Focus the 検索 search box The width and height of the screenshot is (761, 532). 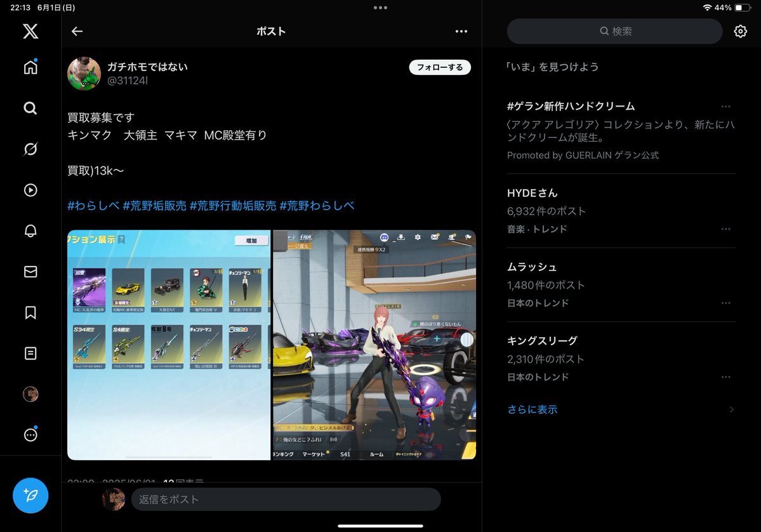[x=615, y=32]
